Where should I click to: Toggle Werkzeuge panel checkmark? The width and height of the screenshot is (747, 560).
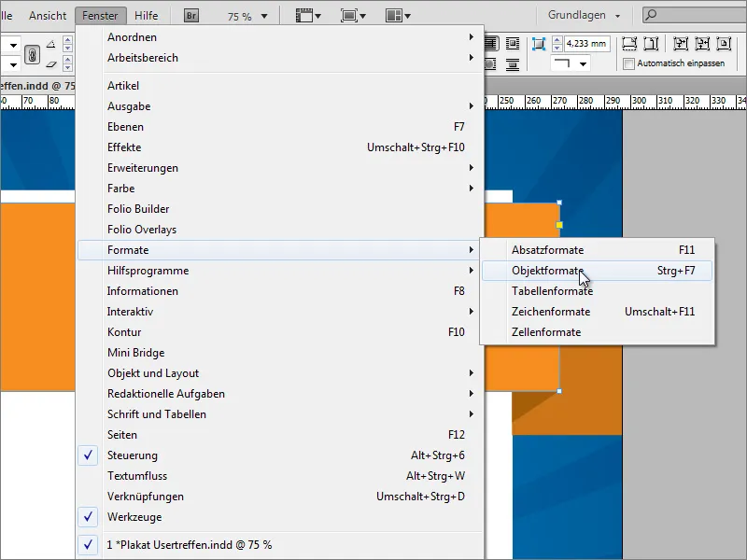pyautogui.click(x=88, y=517)
